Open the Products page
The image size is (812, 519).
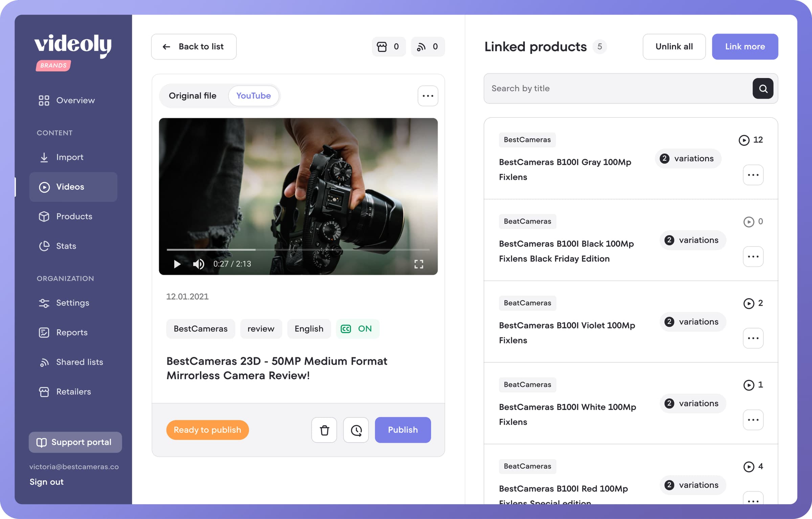click(x=65, y=216)
